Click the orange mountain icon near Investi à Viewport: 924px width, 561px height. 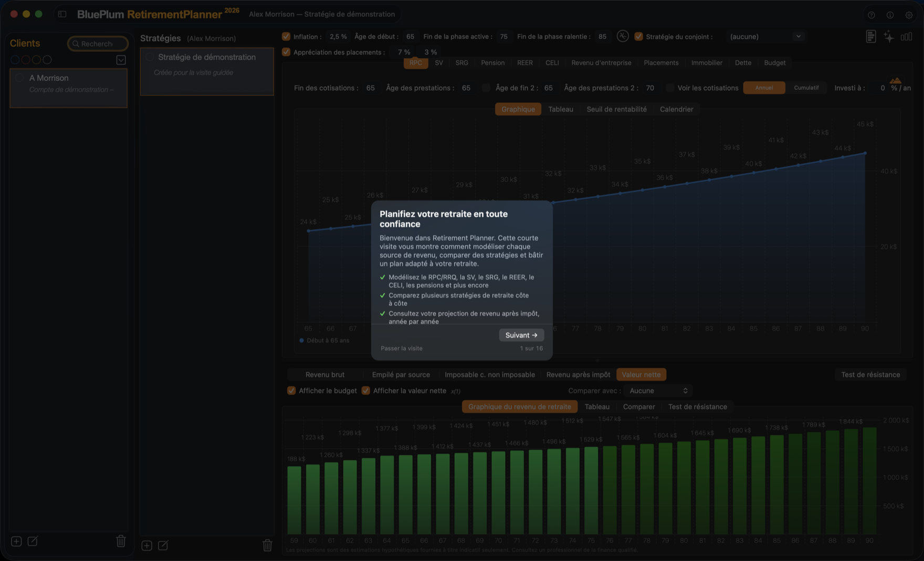tap(896, 80)
